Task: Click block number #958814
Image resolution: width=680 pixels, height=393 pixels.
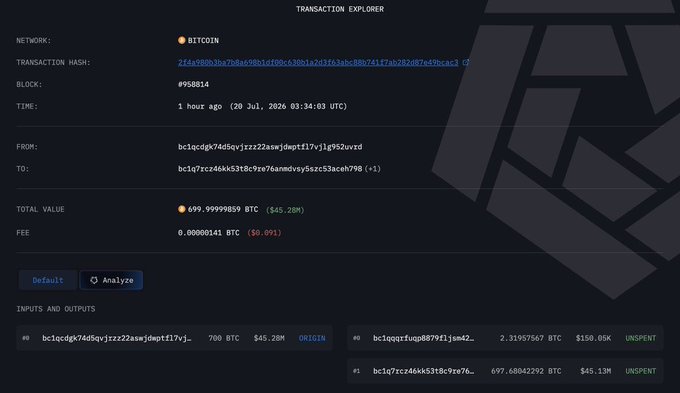Action: 193,85
